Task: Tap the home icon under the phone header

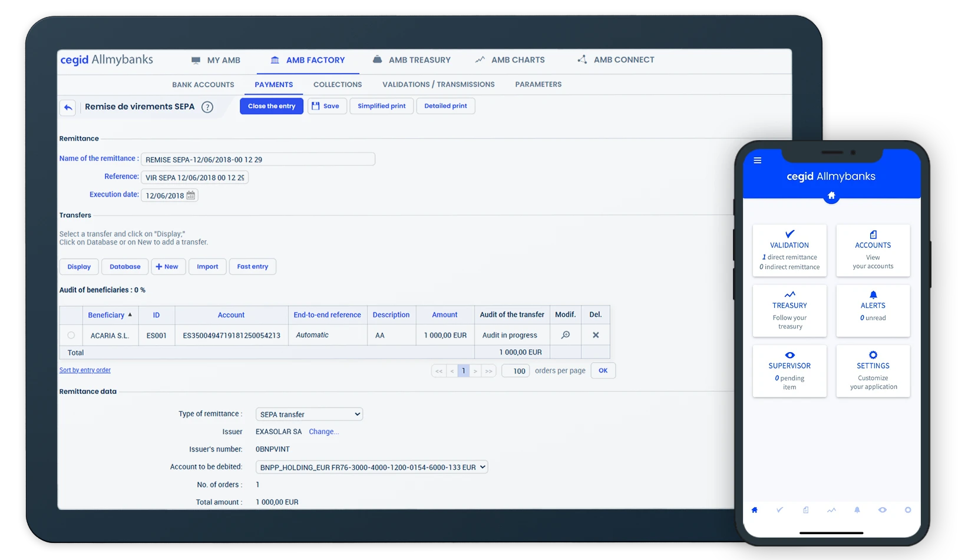Action: (831, 195)
